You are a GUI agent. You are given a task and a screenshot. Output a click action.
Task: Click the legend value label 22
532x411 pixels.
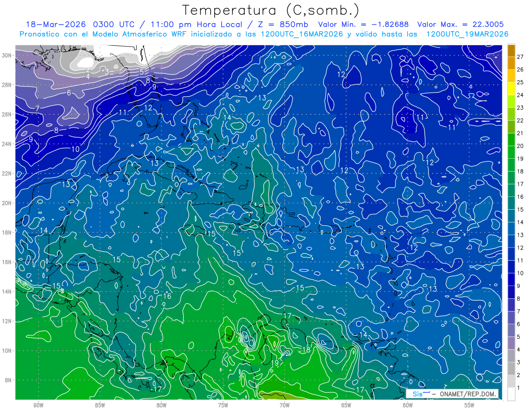click(x=520, y=121)
